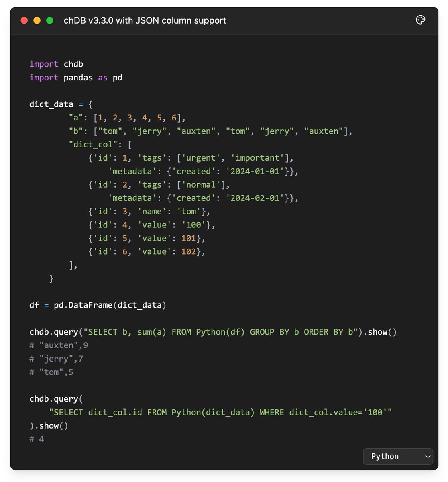Viewport: 448px width, 482px height.
Task: Click the line {'id': 4, 'value': '100'}
Action: tap(151, 225)
